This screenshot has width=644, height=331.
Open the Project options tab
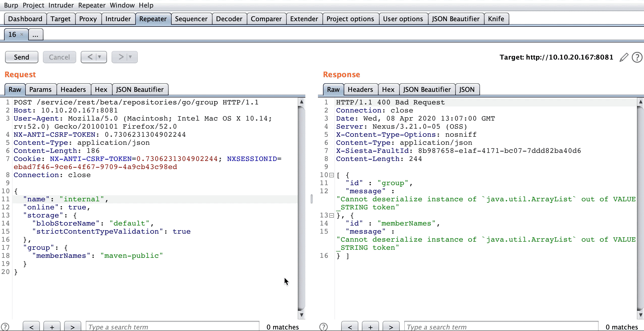click(350, 19)
